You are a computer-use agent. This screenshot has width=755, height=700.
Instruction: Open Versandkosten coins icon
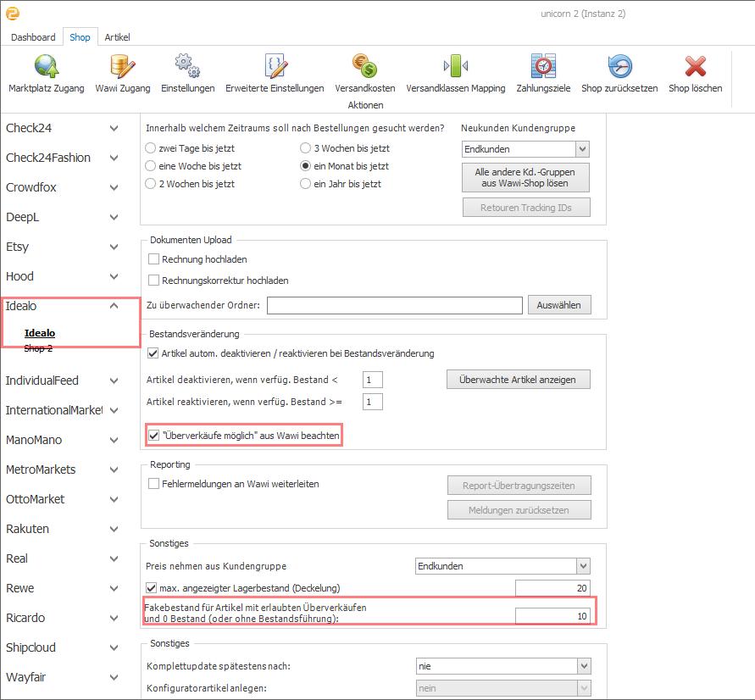point(364,66)
